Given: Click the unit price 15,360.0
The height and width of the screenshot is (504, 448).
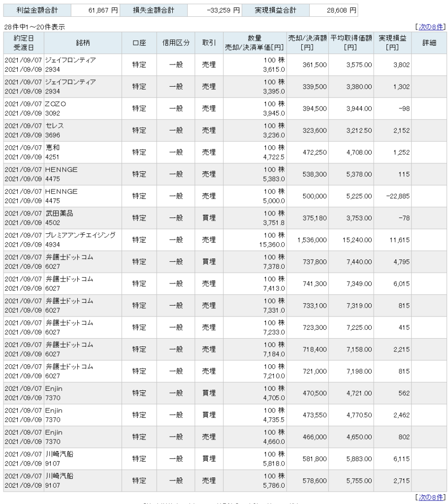Looking at the screenshot, I should point(272,245).
